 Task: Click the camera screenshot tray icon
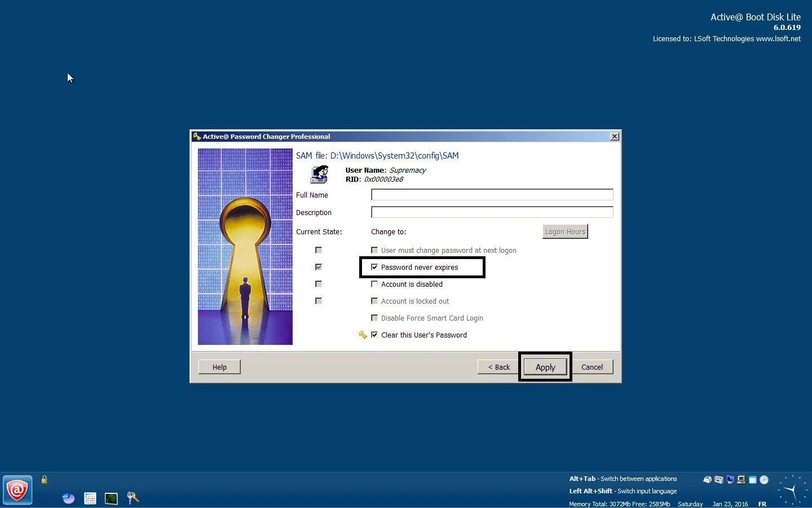click(x=718, y=480)
